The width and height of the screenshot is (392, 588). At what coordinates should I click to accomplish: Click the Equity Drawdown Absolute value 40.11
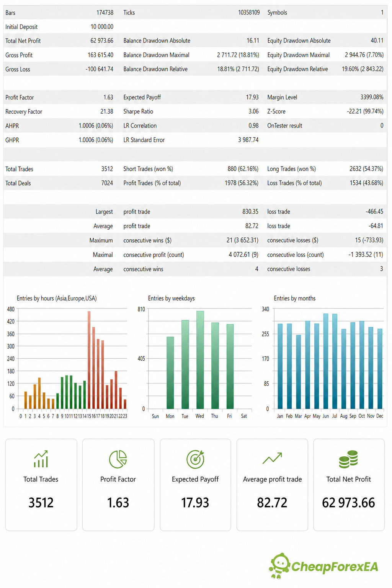click(377, 41)
